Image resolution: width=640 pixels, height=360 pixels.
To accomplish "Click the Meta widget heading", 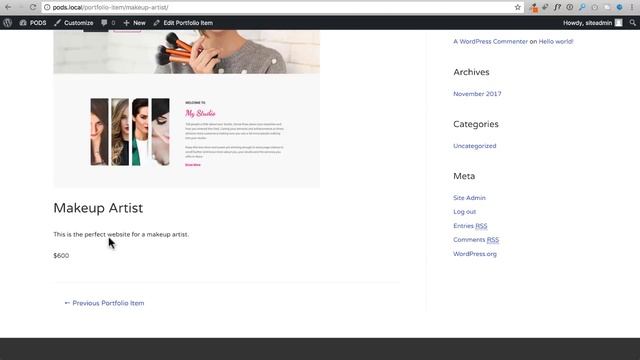I will pyautogui.click(x=464, y=176).
